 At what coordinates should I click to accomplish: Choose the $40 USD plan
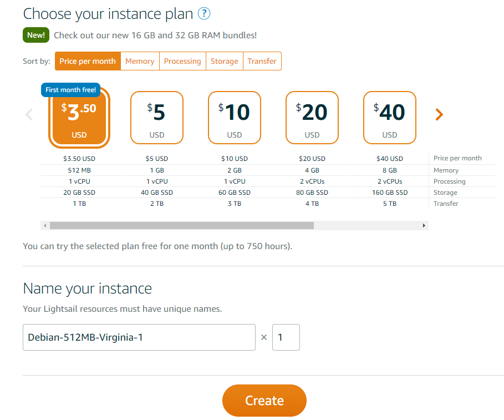390,118
